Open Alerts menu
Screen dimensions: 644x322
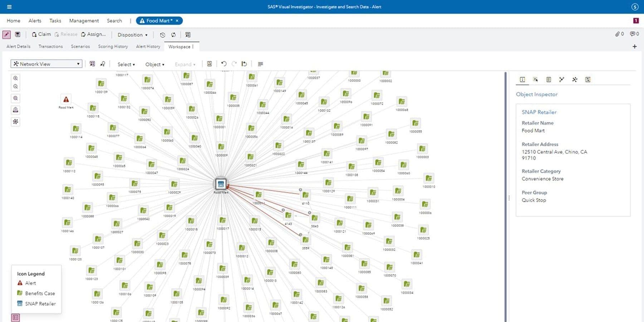[x=35, y=21]
